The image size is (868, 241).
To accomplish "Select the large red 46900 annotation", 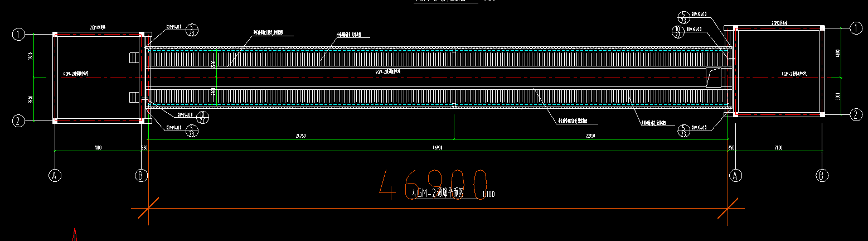I will pos(434,184).
